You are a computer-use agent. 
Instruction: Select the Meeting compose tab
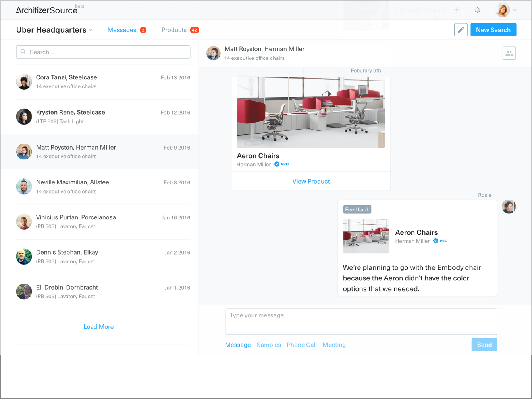coord(334,345)
